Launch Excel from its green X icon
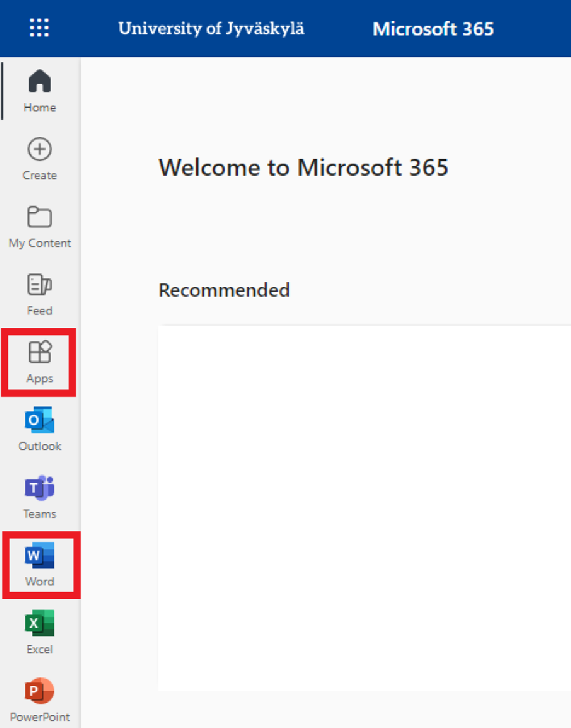 (40, 623)
